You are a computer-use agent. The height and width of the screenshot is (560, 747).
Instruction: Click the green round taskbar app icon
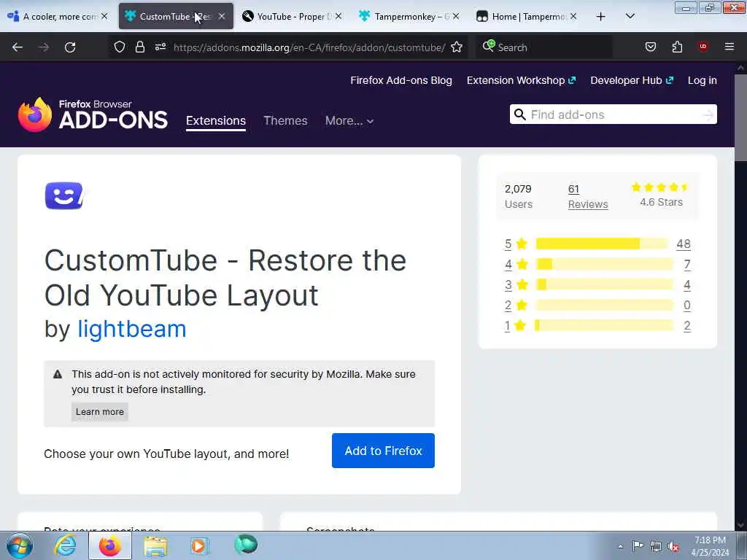click(246, 545)
